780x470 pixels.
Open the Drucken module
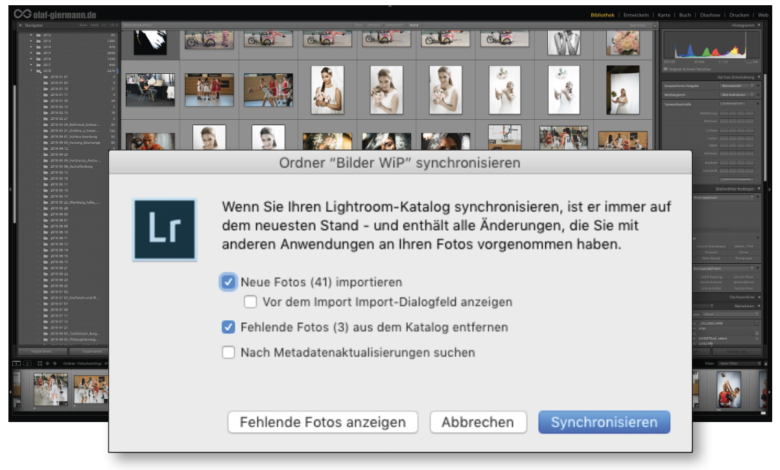(x=739, y=15)
